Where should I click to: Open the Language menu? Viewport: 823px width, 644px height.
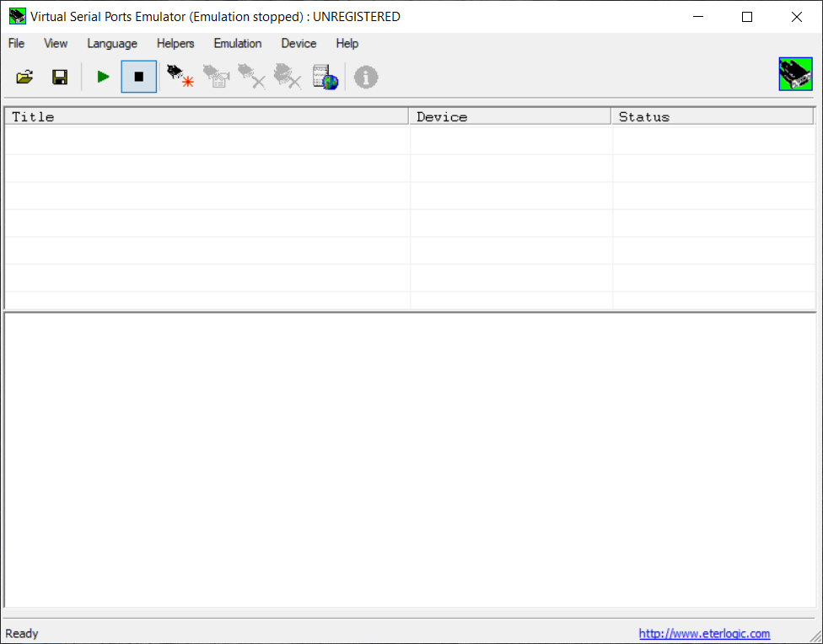click(112, 44)
